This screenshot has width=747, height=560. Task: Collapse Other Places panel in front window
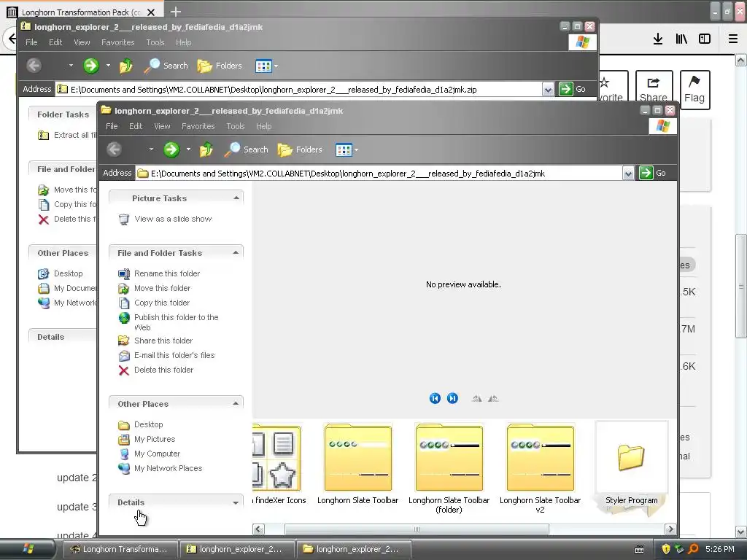click(236, 404)
